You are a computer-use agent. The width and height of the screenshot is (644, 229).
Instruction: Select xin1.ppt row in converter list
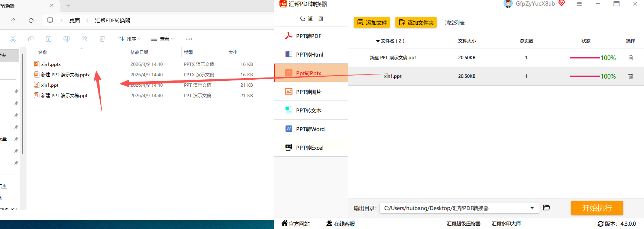click(496, 76)
